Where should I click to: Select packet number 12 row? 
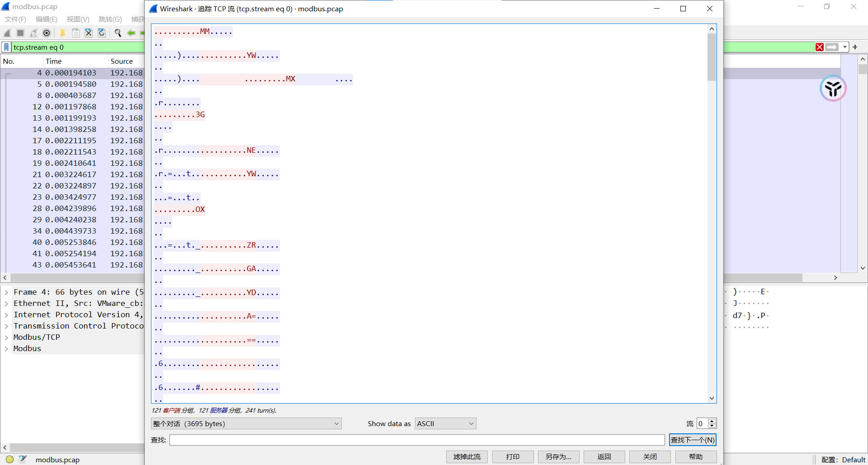coord(72,107)
